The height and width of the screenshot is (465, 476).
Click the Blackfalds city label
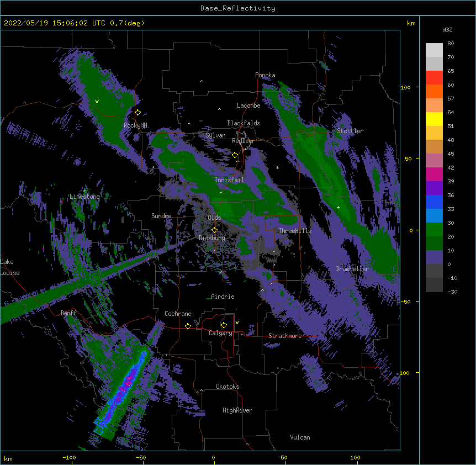244,123
